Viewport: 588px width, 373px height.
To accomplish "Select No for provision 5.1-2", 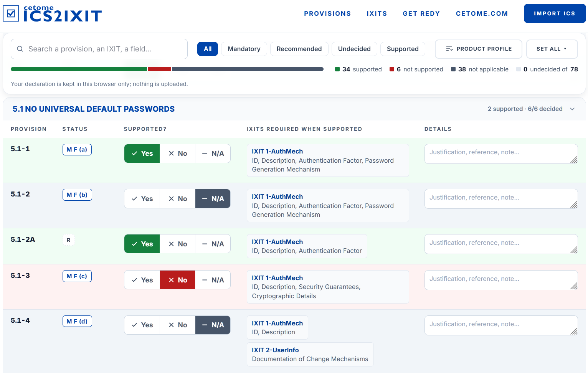I will (x=178, y=199).
